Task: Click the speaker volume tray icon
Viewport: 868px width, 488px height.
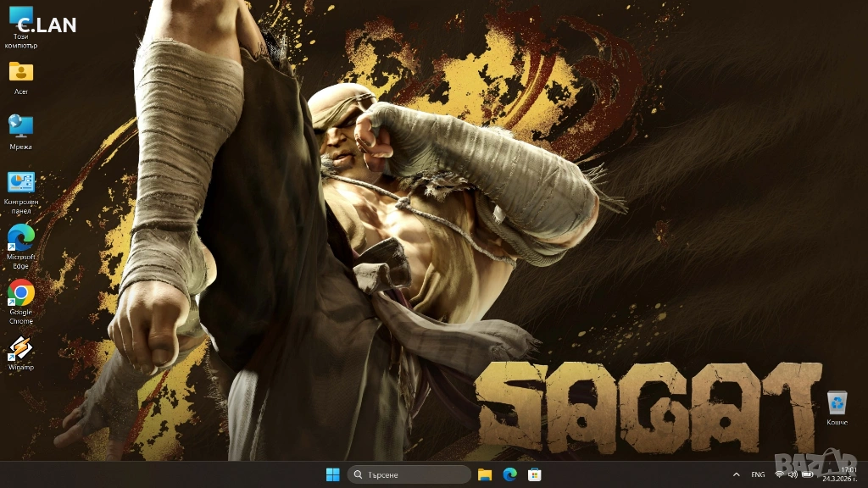Action: (x=793, y=474)
